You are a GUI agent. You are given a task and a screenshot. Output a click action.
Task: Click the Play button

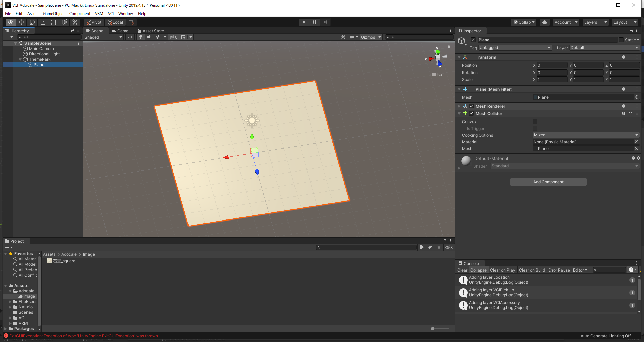click(x=304, y=22)
